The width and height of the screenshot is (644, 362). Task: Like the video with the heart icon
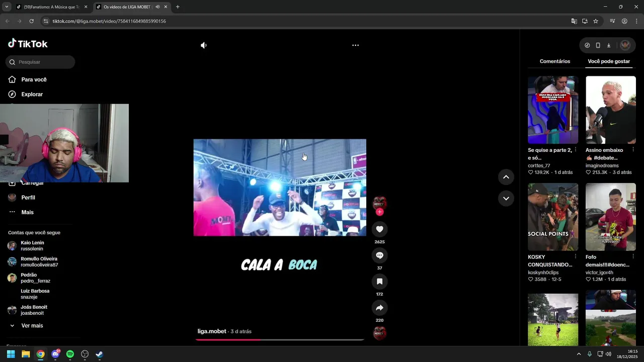379,229
